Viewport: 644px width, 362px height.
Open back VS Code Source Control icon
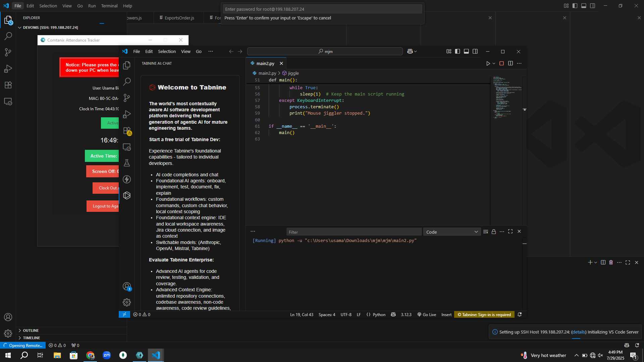pos(8,52)
